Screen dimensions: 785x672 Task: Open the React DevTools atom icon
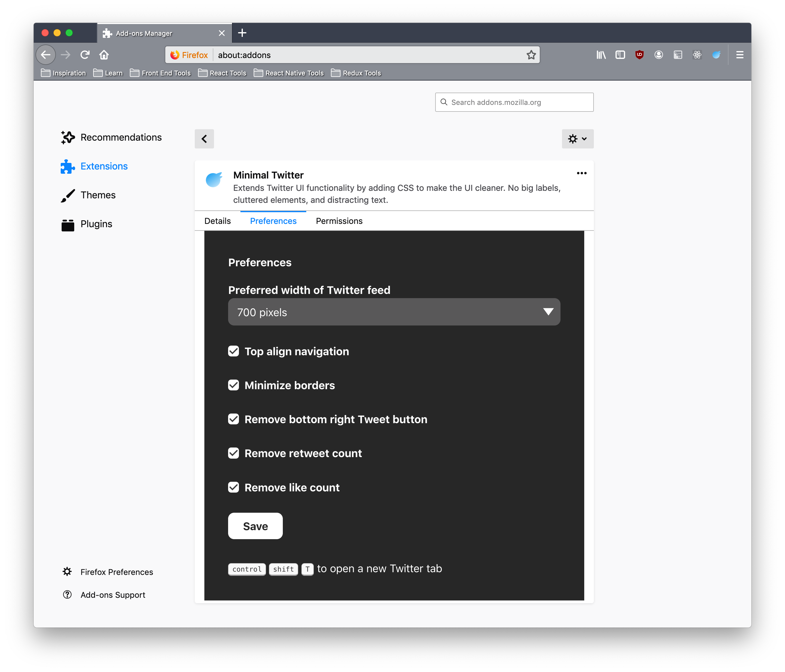[x=697, y=55]
